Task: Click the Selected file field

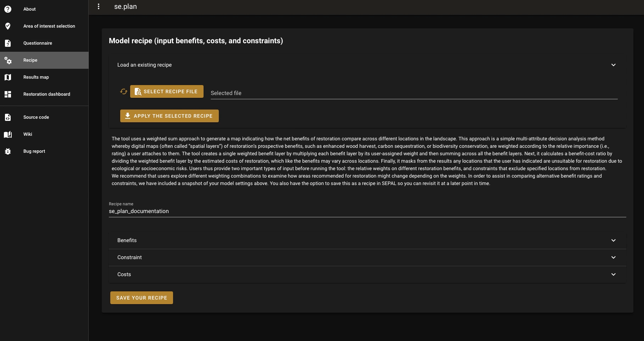Action: click(414, 93)
